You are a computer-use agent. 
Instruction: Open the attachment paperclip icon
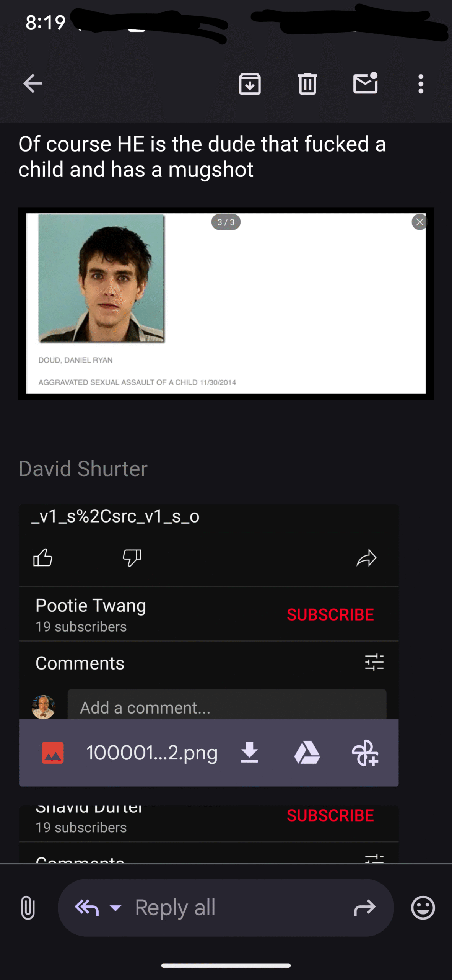pyautogui.click(x=28, y=908)
